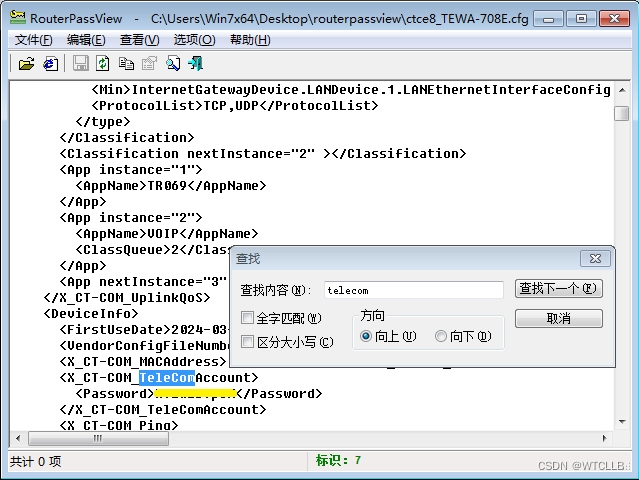Screen dimensions: 639x480
Task: Enable the 区分大小写 checkbox
Action: pyautogui.click(x=247, y=341)
